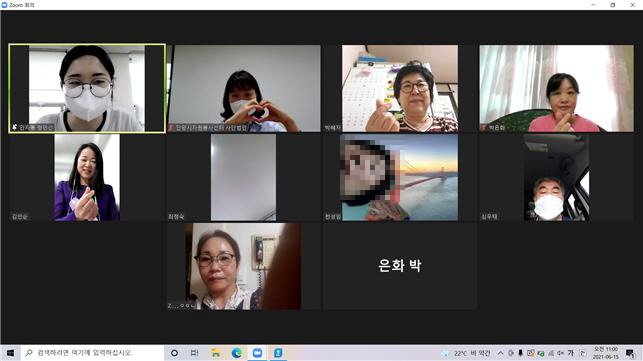643x361 pixels.
Task: Switch to the Zoom taskbar icon
Action: pyautogui.click(x=257, y=353)
